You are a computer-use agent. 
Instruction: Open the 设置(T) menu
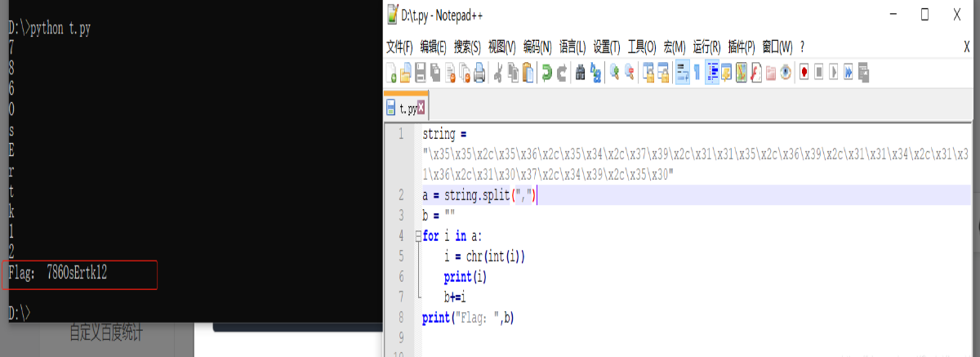tap(608, 47)
